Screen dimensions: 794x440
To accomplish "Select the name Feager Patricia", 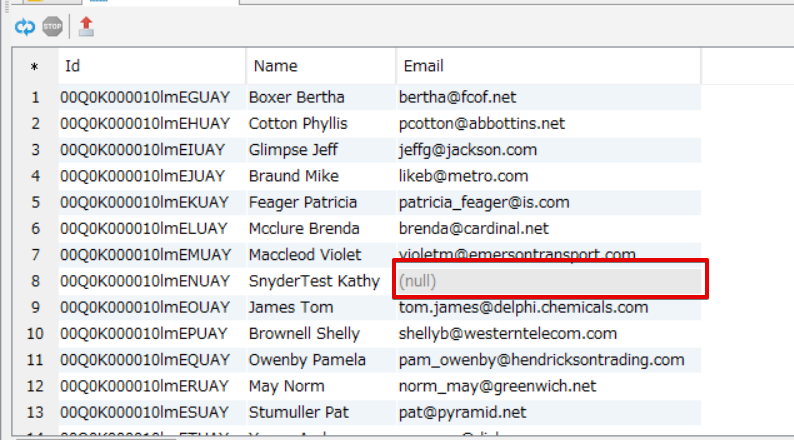I will (x=303, y=203).
